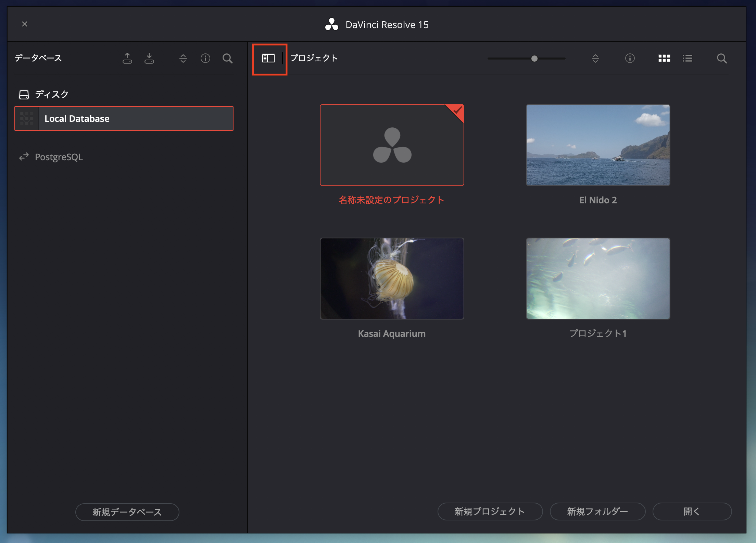Open database info icon in left panel
This screenshot has width=756, height=543.
pos(205,58)
